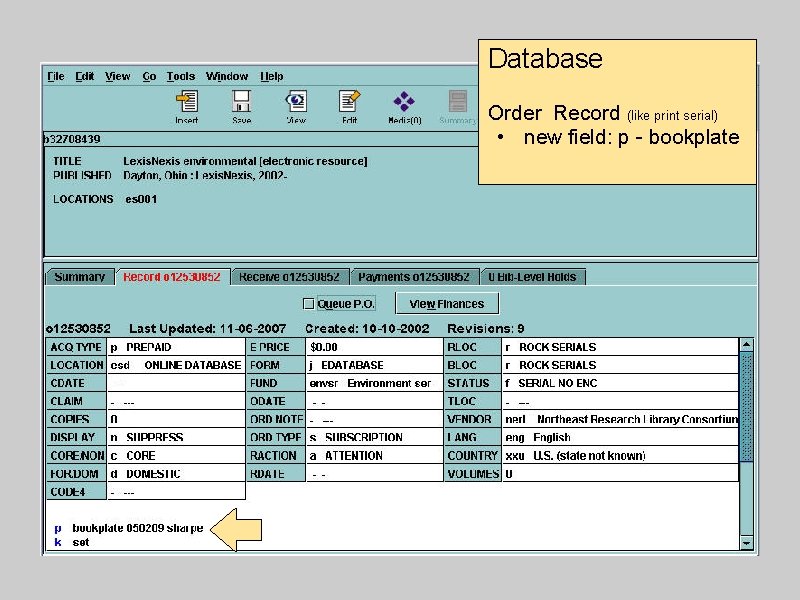Click the ACQ TYPE field value PREPAID
Image resolution: width=800 pixels, height=600 pixels.
click(x=176, y=347)
